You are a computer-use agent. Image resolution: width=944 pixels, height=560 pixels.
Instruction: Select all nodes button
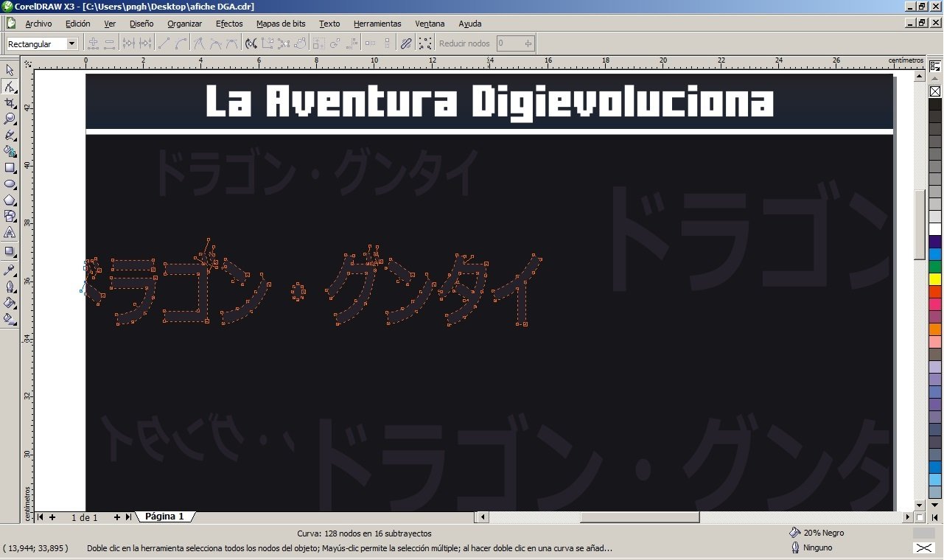[425, 43]
